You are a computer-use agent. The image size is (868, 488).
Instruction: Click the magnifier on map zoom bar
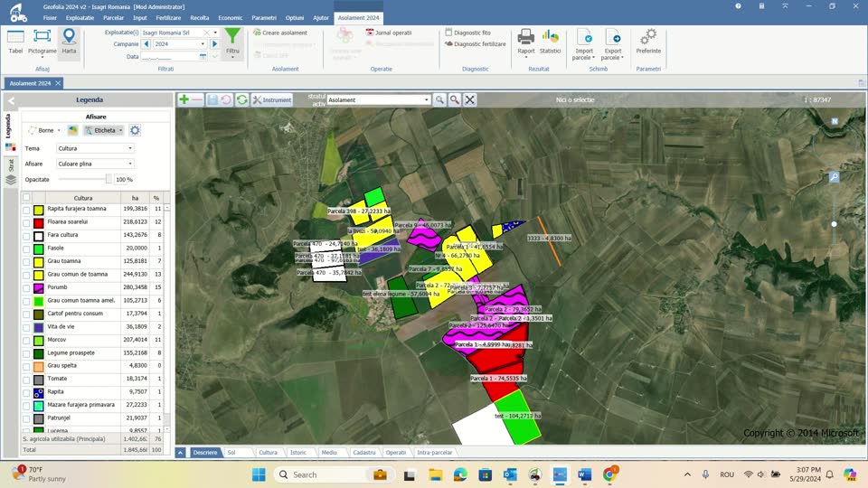point(834,177)
